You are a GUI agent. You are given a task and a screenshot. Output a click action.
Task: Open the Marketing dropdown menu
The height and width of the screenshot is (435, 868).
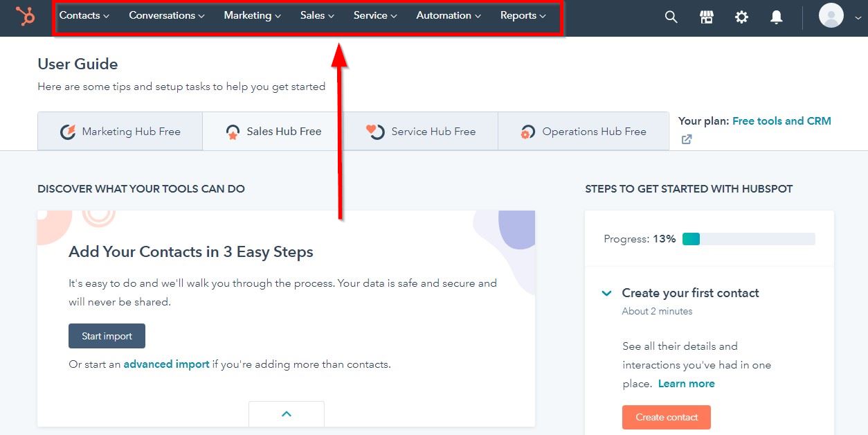252,15
